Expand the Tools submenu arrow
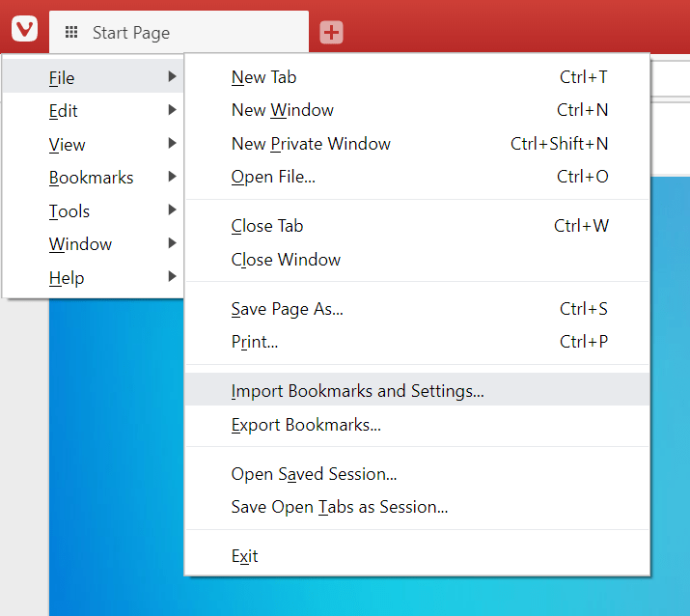 tap(172, 210)
